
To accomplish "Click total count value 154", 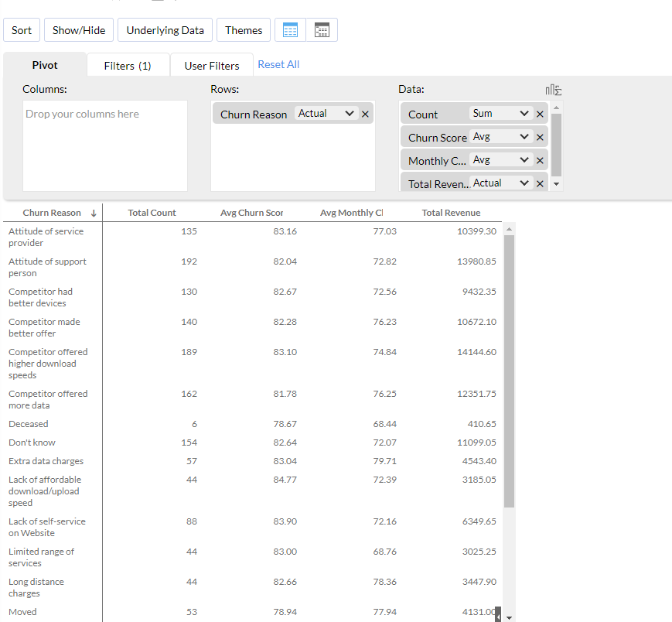I will [189, 443].
